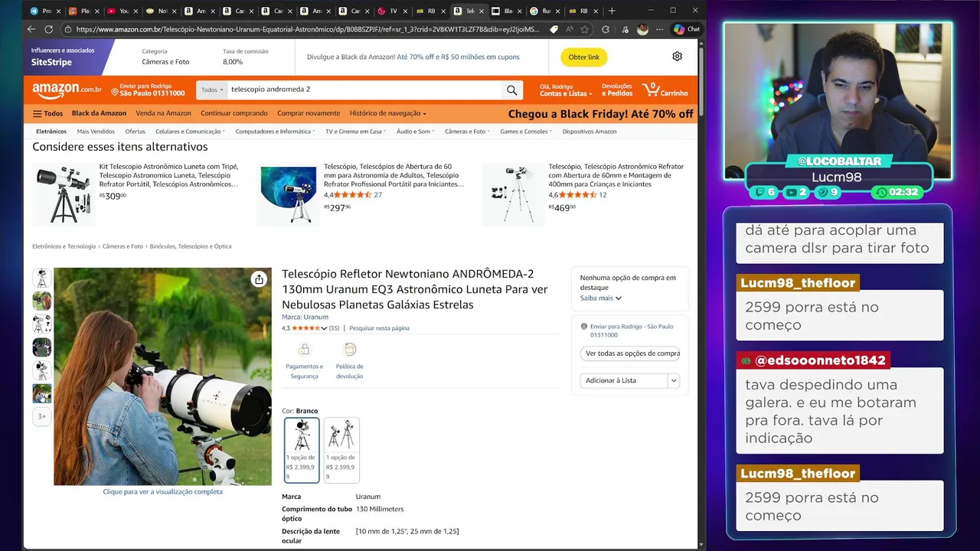Go back using the browser back arrow

31,29
